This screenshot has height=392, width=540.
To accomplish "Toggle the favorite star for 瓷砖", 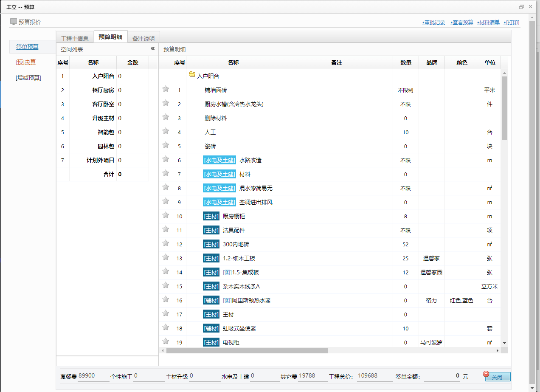I will click(x=165, y=145).
